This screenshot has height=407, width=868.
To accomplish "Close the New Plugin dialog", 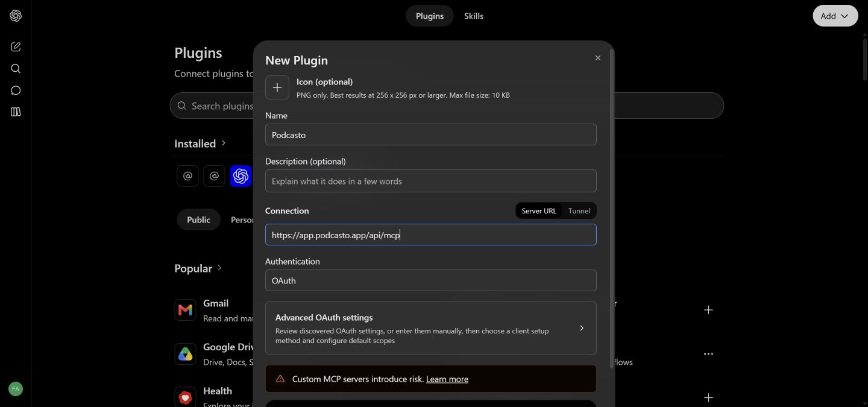I will pos(597,58).
